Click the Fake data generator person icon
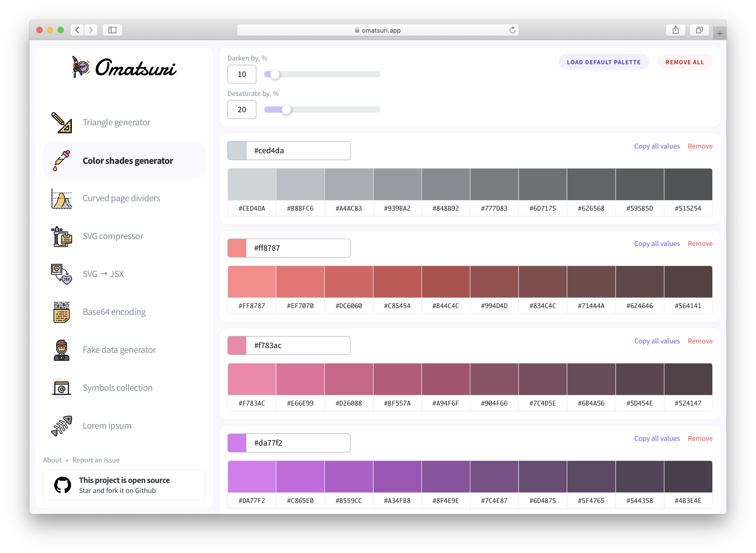Viewport: 756px width, 553px height. (62, 350)
